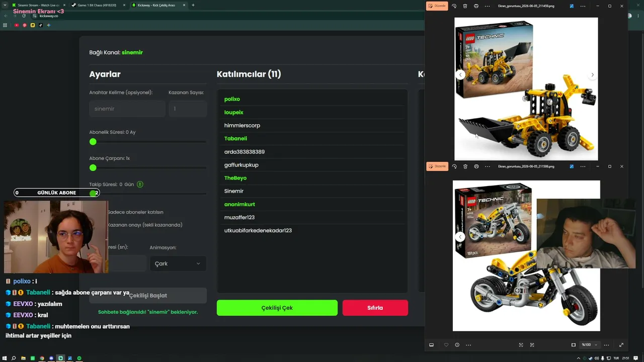
Task: Open a new browser tab
Action: coord(193,5)
